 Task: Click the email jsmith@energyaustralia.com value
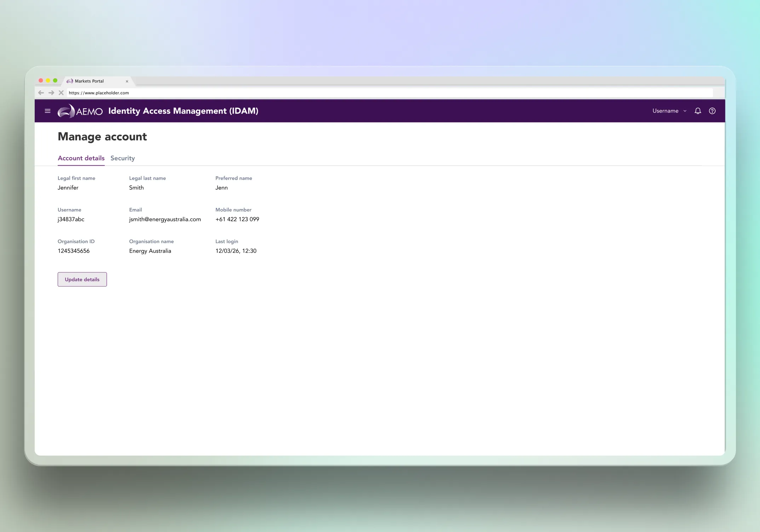(165, 219)
